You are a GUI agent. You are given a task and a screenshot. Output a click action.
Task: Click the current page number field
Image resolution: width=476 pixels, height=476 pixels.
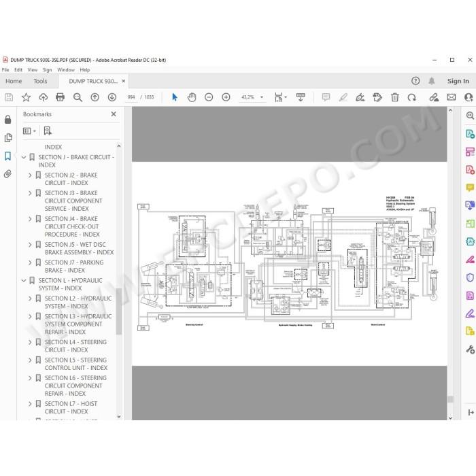pyautogui.click(x=131, y=97)
